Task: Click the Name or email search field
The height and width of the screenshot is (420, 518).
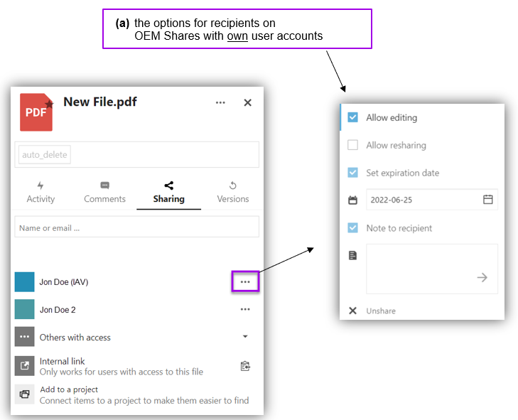Action: click(136, 227)
